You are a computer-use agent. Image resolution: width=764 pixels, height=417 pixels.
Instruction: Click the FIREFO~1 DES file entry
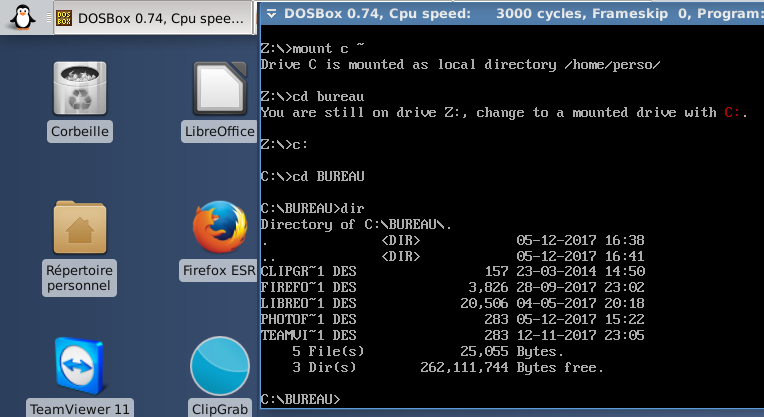coord(308,287)
